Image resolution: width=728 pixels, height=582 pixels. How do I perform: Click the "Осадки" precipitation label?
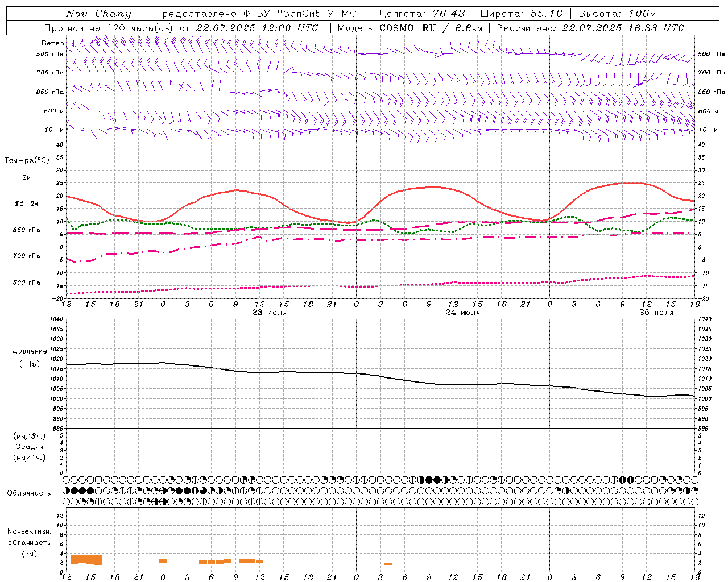30,447
